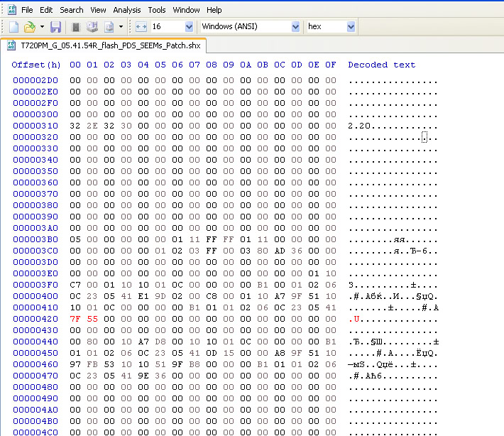Select the red 55 byte at offset 00000420
Viewport: 504px width, 436px height.
click(92, 319)
